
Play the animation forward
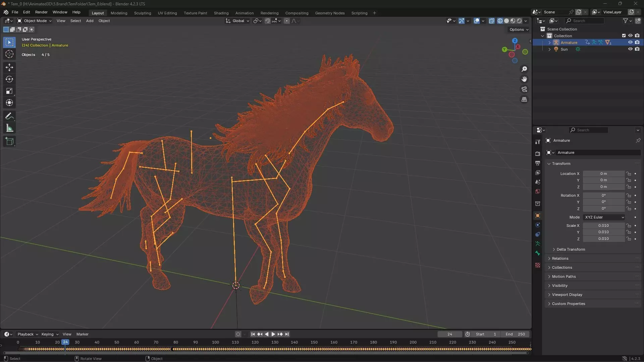273,334
